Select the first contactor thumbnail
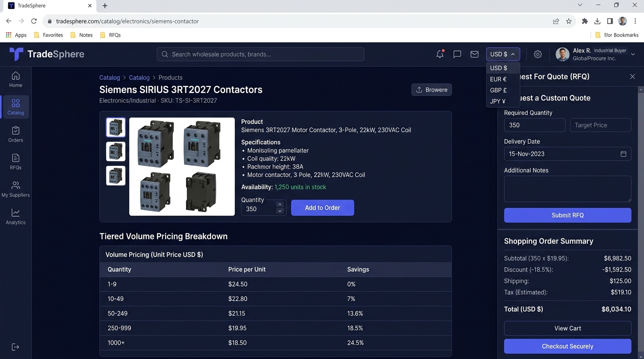The image size is (644, 359). 116,127
